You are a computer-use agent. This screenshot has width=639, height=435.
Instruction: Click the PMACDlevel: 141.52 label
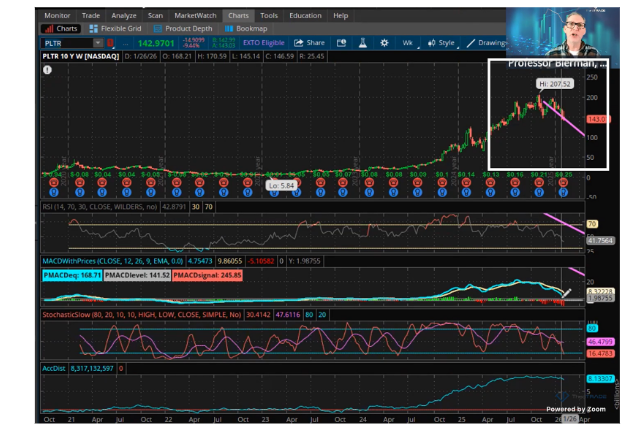point(137,275)
